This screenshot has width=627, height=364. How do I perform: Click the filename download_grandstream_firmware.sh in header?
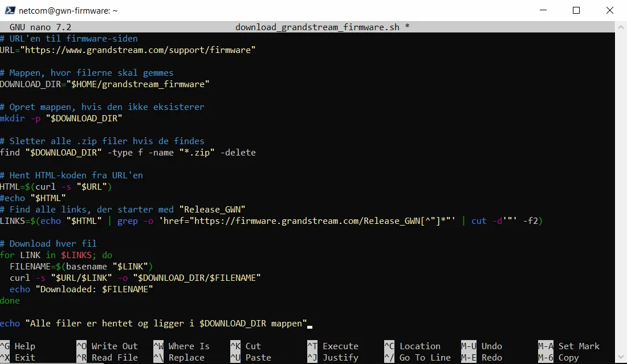[317, 27]
